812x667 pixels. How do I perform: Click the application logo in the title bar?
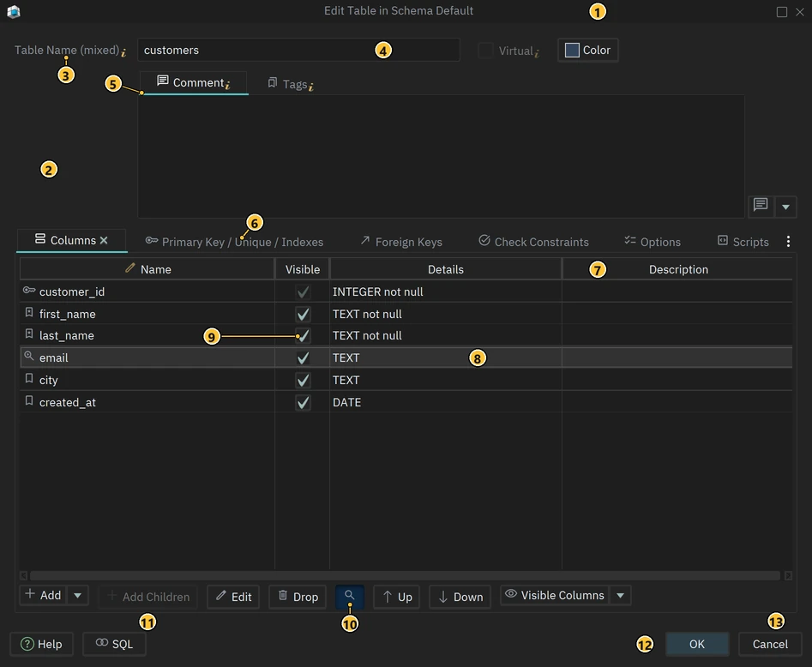coord(14,11)
